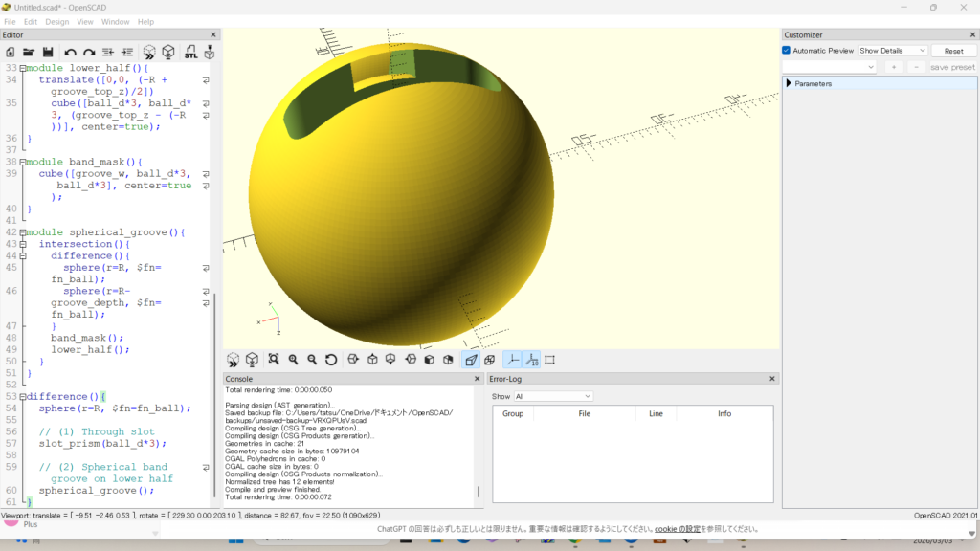
Task: Click the View All icon below viewport
Action: pos(273,360)
